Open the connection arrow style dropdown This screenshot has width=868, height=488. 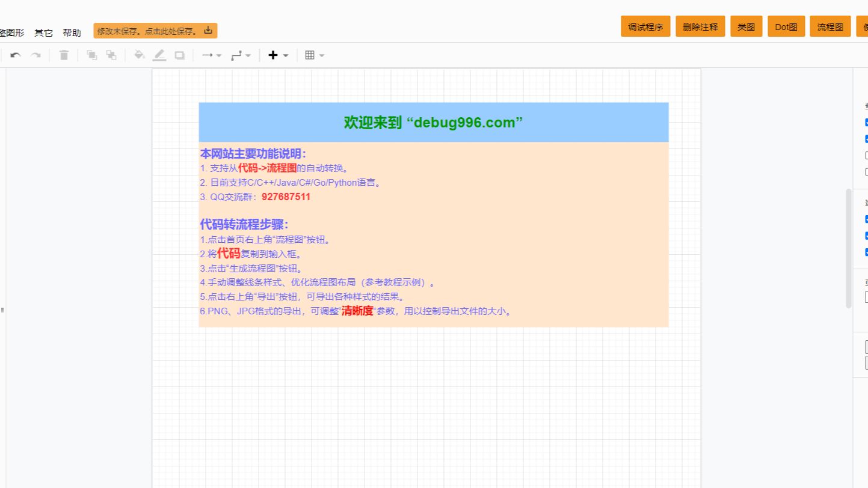pyautogui.click(x=211, y=55)
